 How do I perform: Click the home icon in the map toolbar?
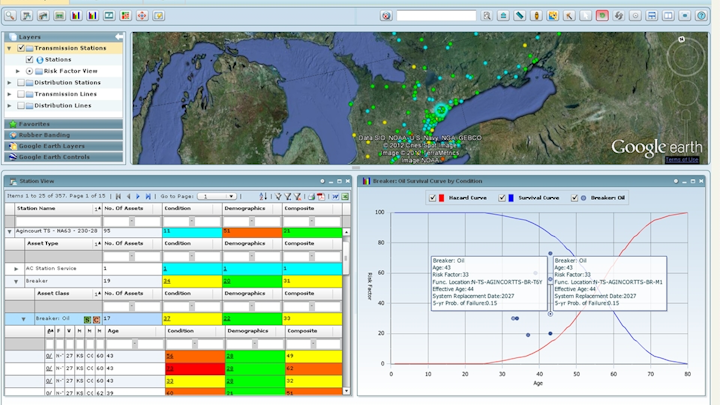pos(503,16)
